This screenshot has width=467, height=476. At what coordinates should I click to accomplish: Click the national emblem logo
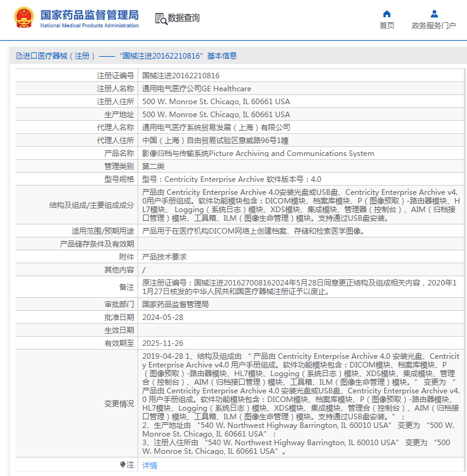pyautogui.click(x=23, y=18)
